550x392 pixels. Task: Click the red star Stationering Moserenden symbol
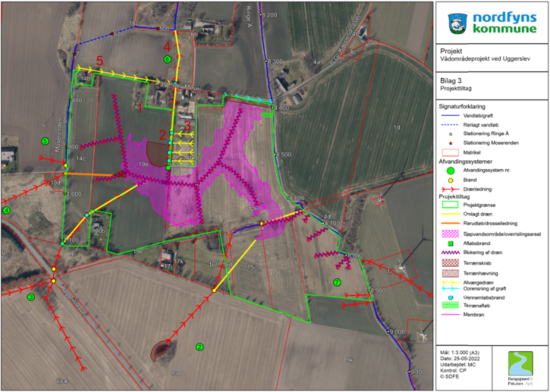point(450,143)
